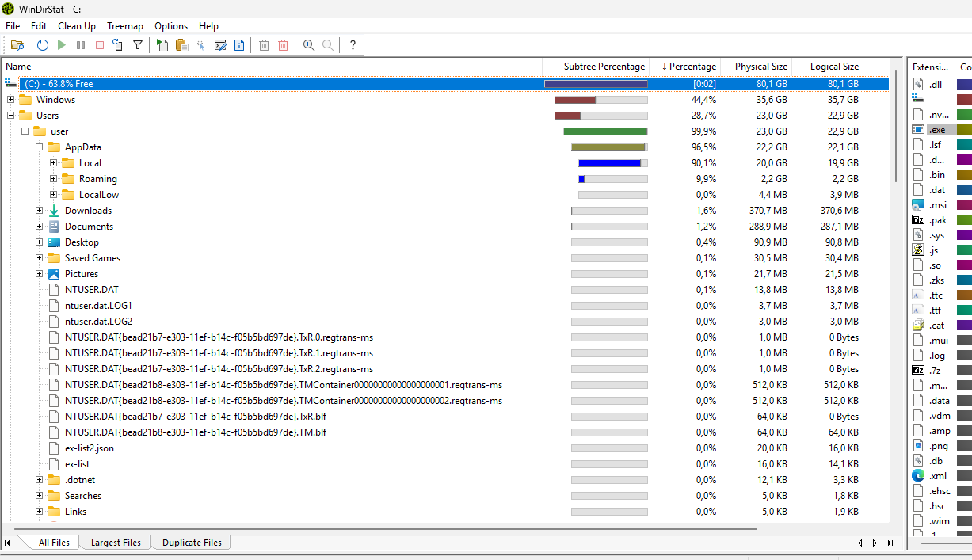Viewport: 972px width, 560px height.
Task: Sort by Subtree Percentage column header
Action: [x=596, y=67]
